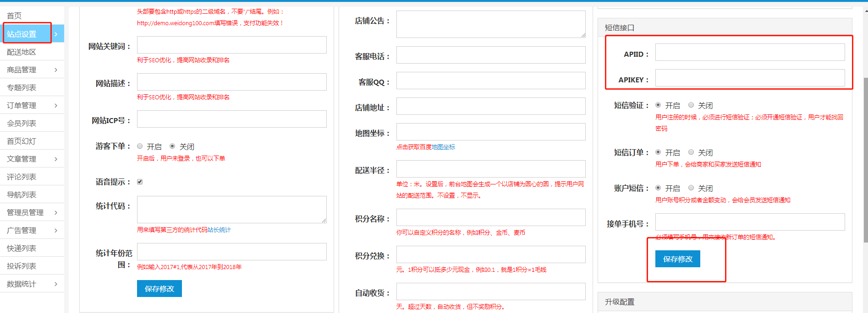Expand the 数据统计 menu arrow

pos(56,284)
